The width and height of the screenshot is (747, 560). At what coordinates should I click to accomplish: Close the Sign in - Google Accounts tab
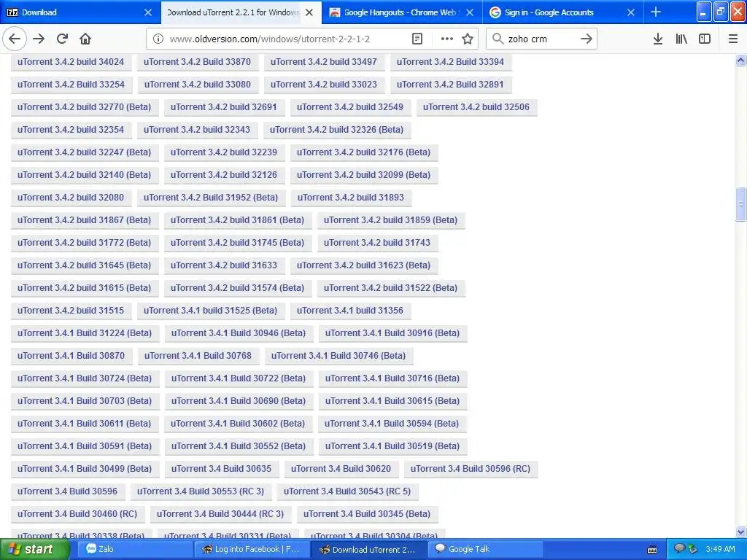click(x=631, y=12)
